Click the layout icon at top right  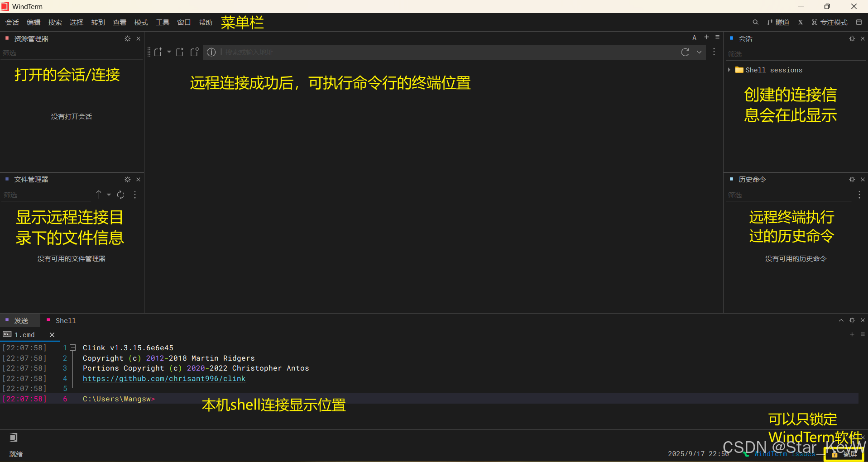coord(860,22)
